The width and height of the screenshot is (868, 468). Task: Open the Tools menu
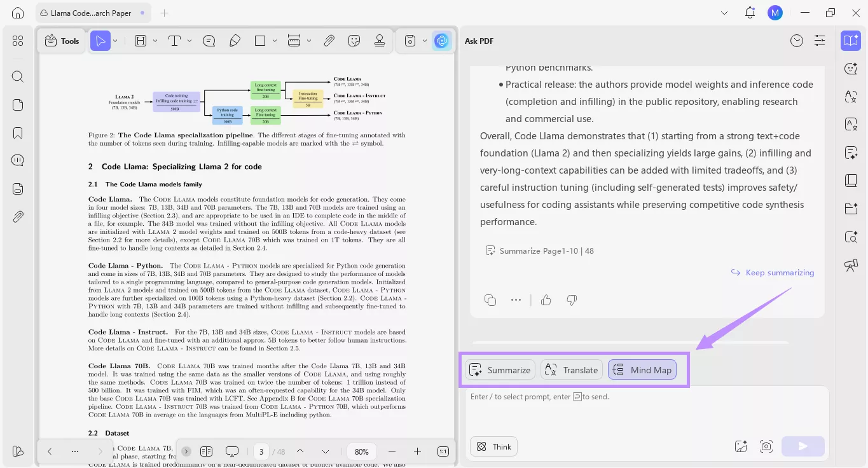pyautogui.click(x=62, y=40)
